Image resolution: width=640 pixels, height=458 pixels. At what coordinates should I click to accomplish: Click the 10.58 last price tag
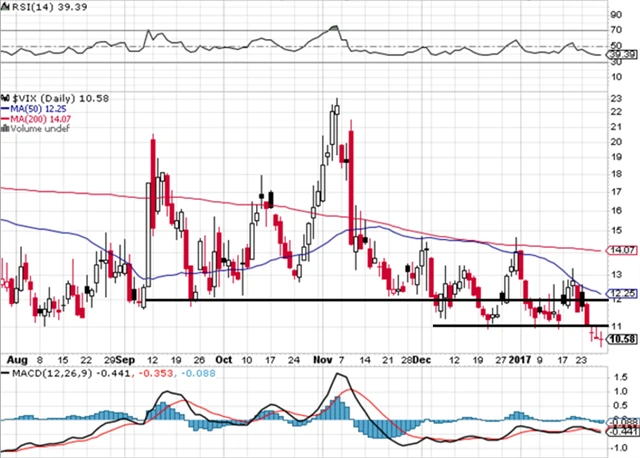pyautogui.click(x=622, y=340)
